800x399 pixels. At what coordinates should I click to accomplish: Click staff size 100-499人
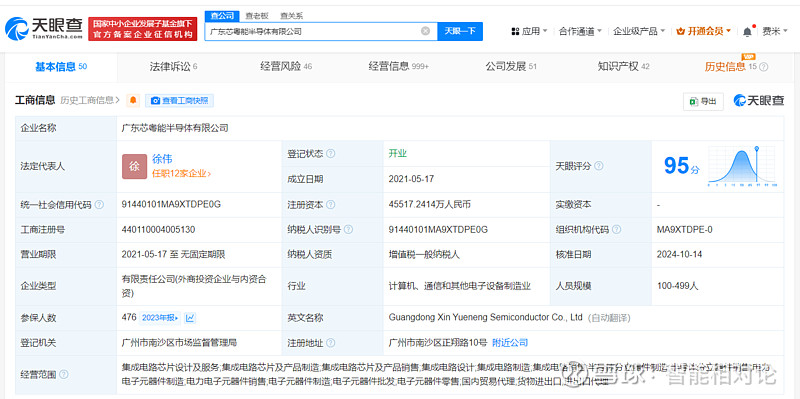coord(677,286)
